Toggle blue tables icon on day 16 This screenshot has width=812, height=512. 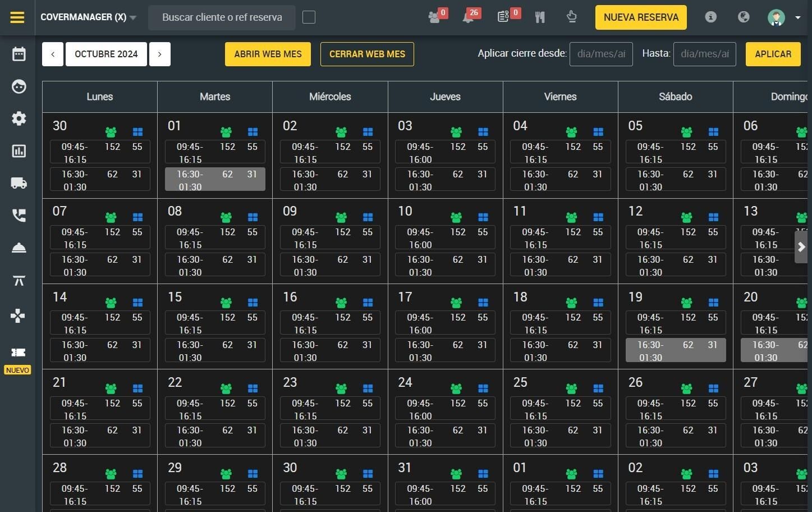368,303
